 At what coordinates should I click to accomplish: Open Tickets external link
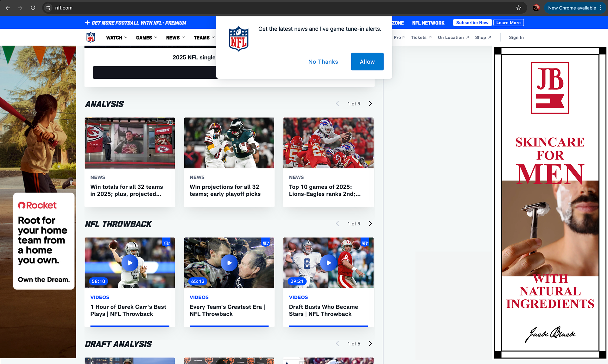421,37
